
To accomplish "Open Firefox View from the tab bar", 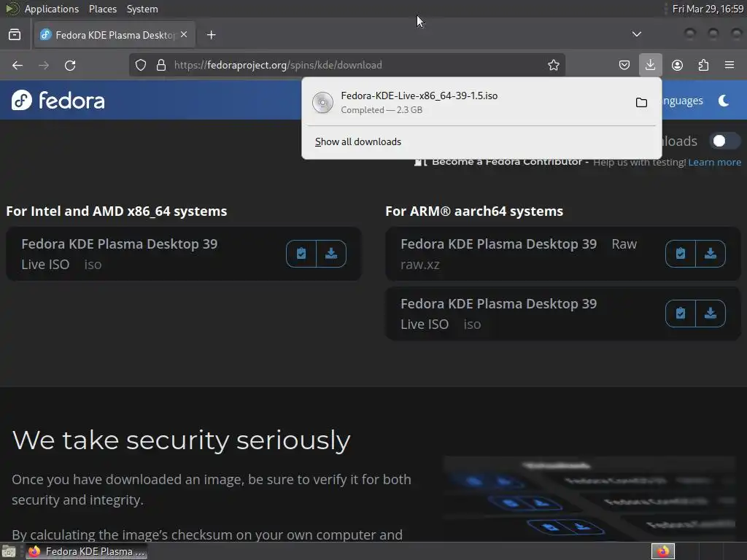I will (x=15, y=35).
